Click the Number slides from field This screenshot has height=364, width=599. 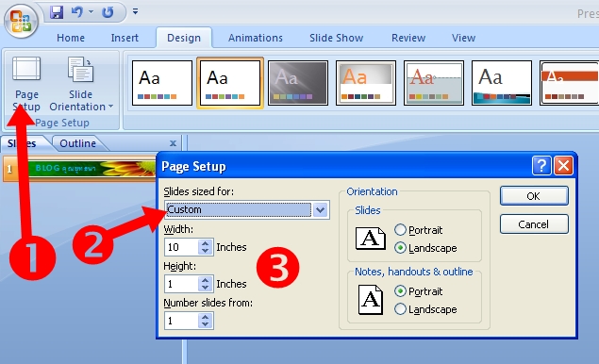[181, 321]
